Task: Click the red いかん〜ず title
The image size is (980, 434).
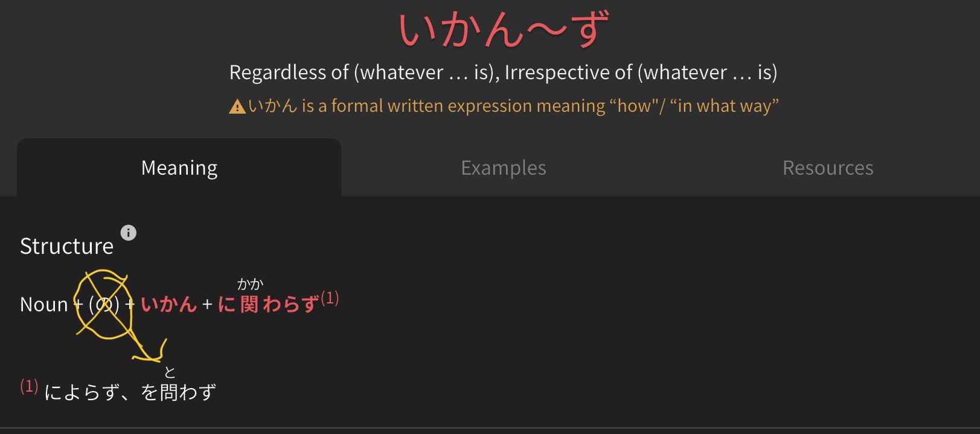Action: pos(504,29)
